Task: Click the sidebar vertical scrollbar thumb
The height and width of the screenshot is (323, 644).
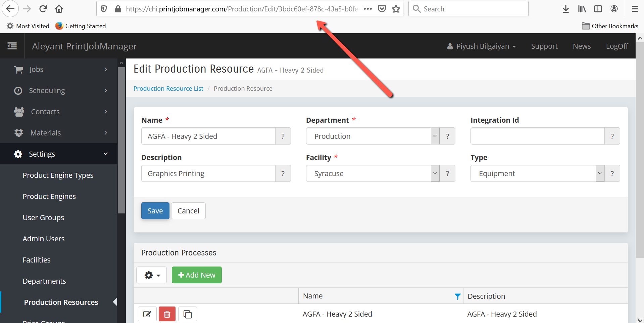Action: [x=121, y=140]
